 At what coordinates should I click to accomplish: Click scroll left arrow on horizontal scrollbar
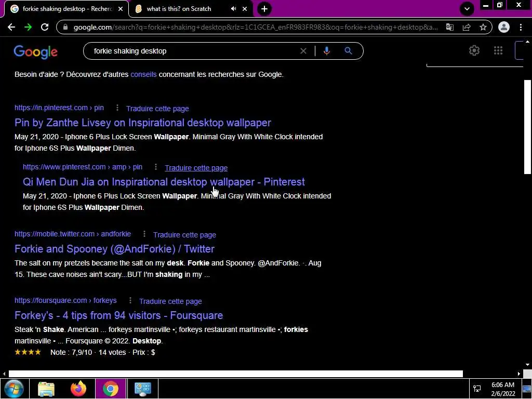4,374
